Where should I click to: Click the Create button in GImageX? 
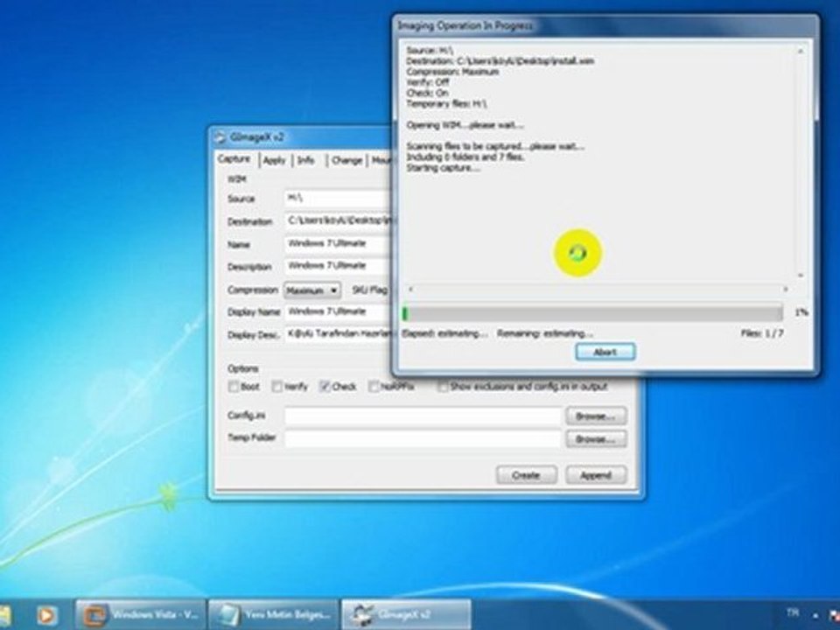(526, 474)
